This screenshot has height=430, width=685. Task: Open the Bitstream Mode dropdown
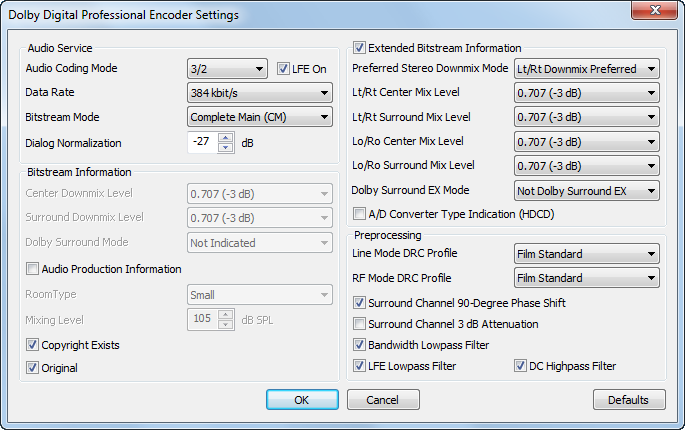coord(259,117)
